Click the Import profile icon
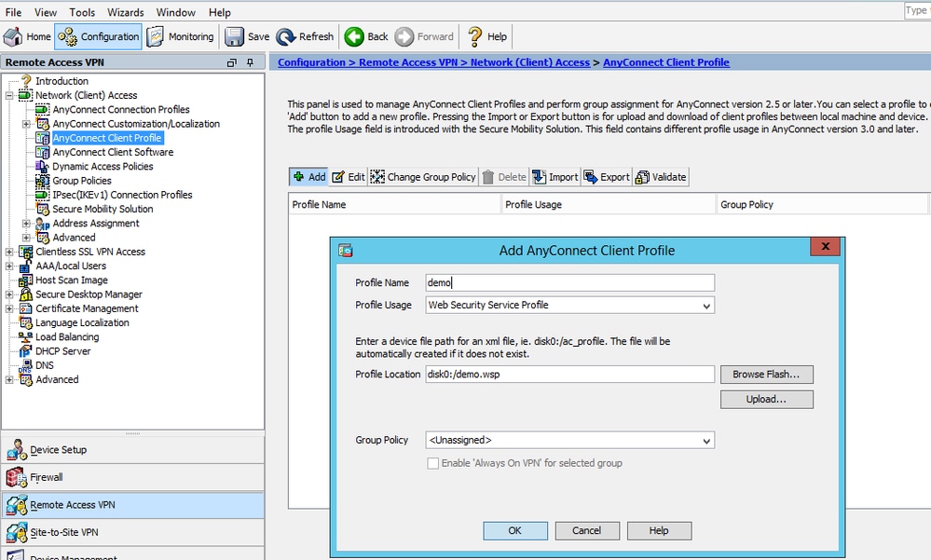 540,177
